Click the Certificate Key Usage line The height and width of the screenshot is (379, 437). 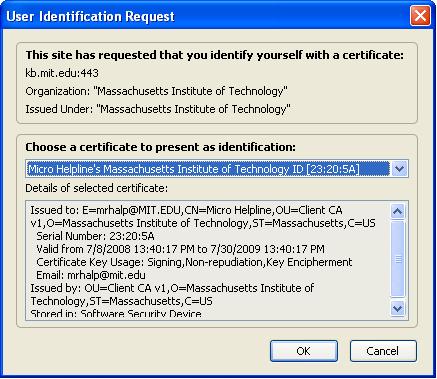tap(194, 262)
